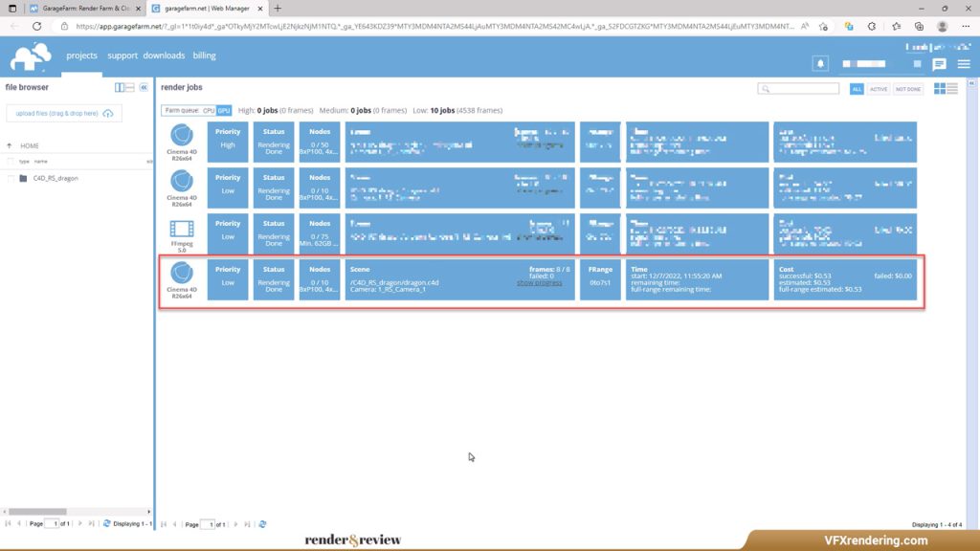Image resolution: width=980 pixels, height=551 pixels.
Task: Go to next page in file browser
Action: click(x=80, y=523)
